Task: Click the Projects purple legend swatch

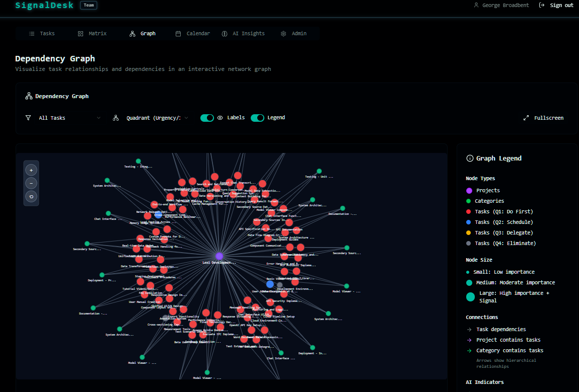Action: tap(469, 190)
